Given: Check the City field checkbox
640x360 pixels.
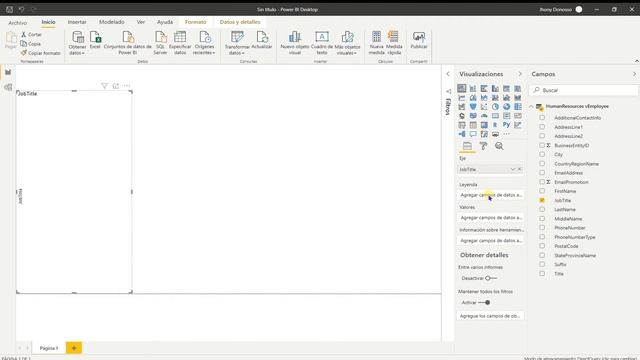Looking at the screenshot, I should pyautogui.click(x=542, y=154).
